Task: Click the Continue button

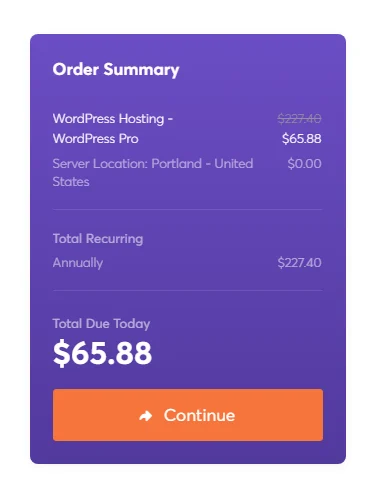Action: point(188,415)
